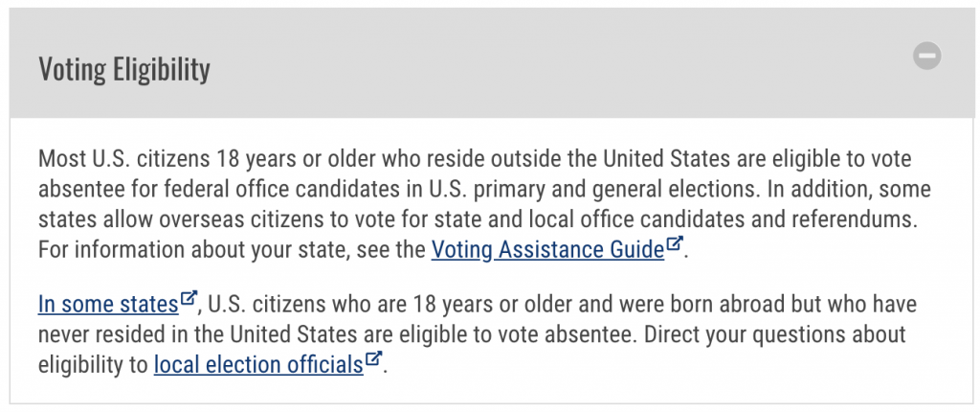
Task: Open the "In some states" link
Action: coord(108,305)
